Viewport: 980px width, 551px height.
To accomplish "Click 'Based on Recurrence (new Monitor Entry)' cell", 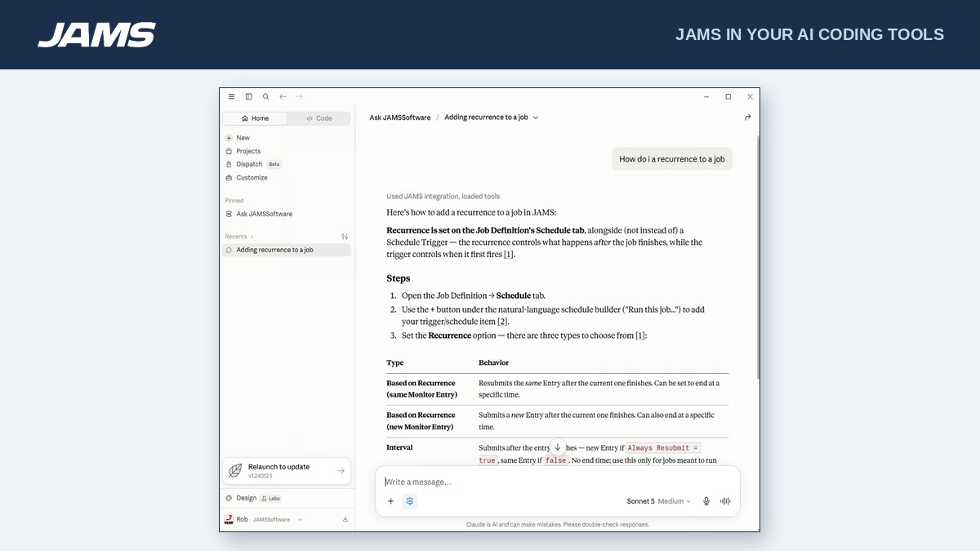I will pos(421,420).
